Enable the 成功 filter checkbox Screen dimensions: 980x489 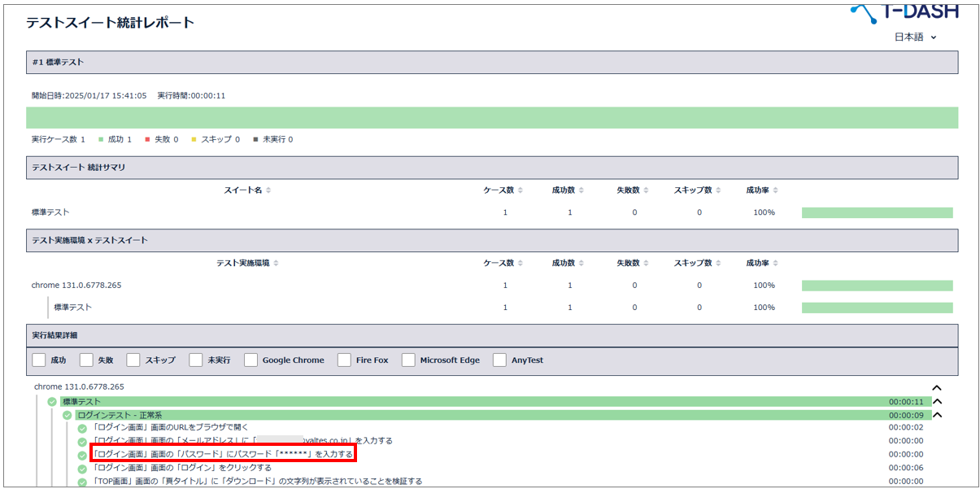coord(38,360)
